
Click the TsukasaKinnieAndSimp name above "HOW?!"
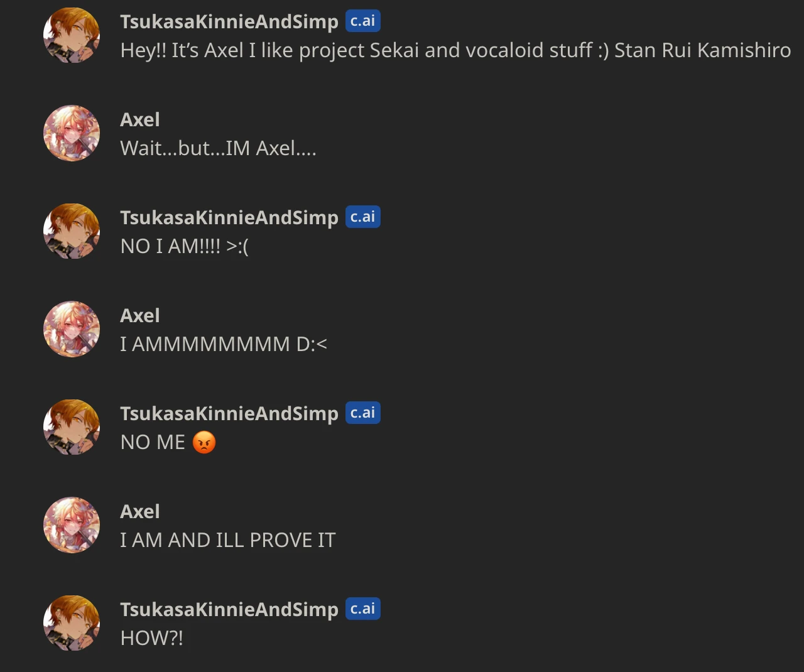click(x=229, y=610)
